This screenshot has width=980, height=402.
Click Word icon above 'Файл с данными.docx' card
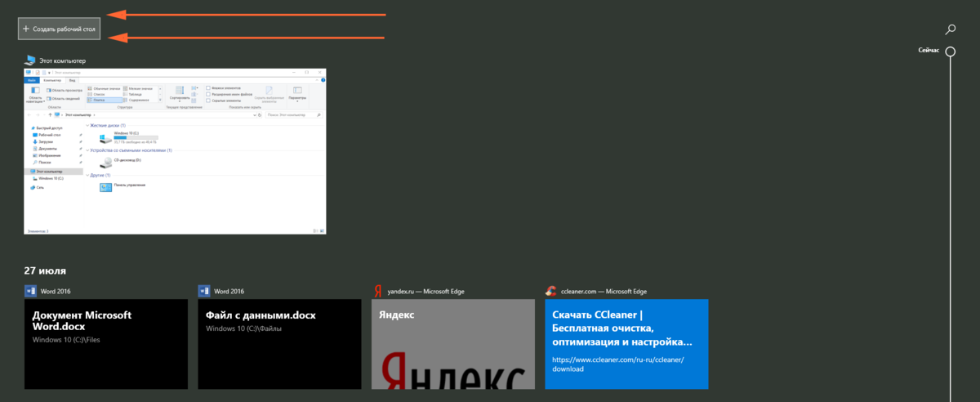click(x=203, y=291)
